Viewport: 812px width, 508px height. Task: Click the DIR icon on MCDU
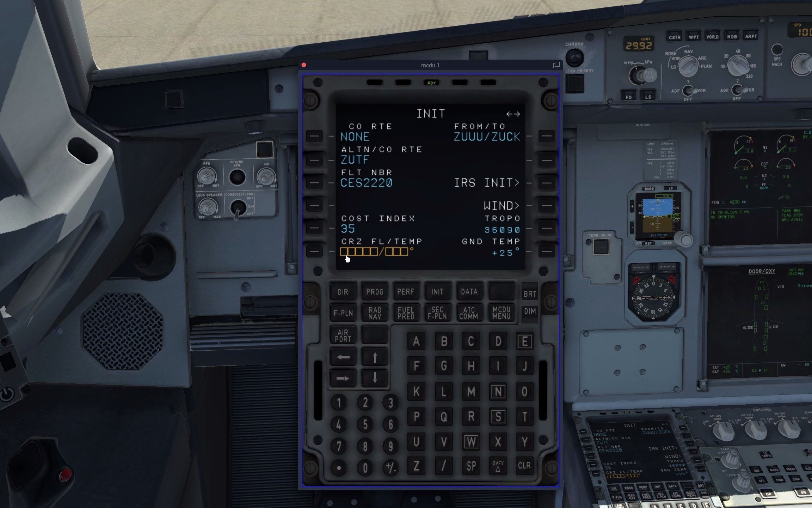click(x=343, y=291)
